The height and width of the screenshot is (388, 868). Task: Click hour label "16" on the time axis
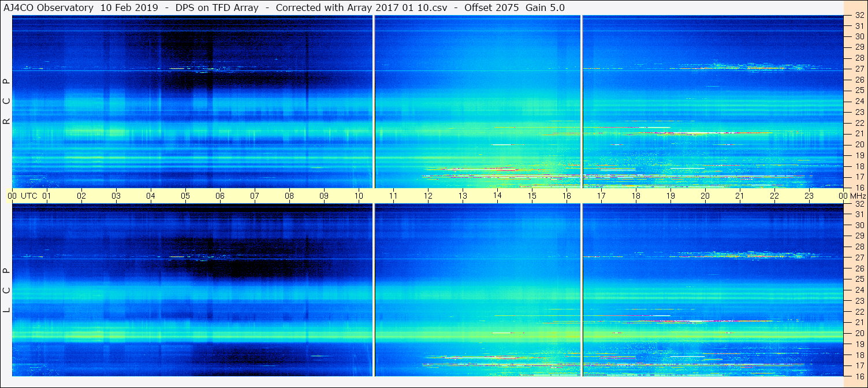pyautogui.click(x=567, y=196)
